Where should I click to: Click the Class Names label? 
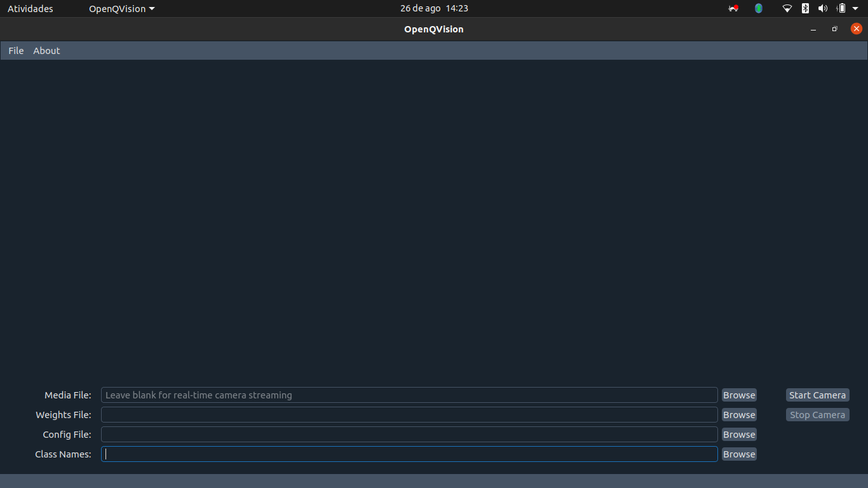[63, 454]
